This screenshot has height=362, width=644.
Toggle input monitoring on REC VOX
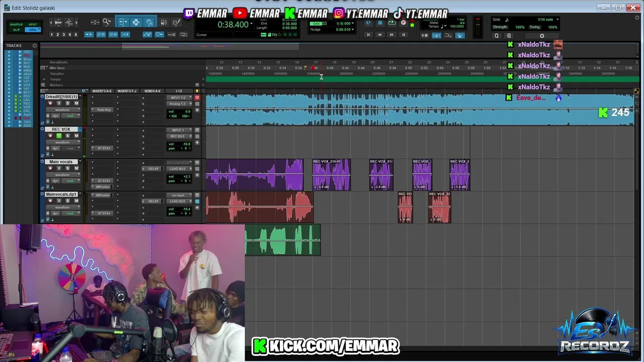coord(58,136)
